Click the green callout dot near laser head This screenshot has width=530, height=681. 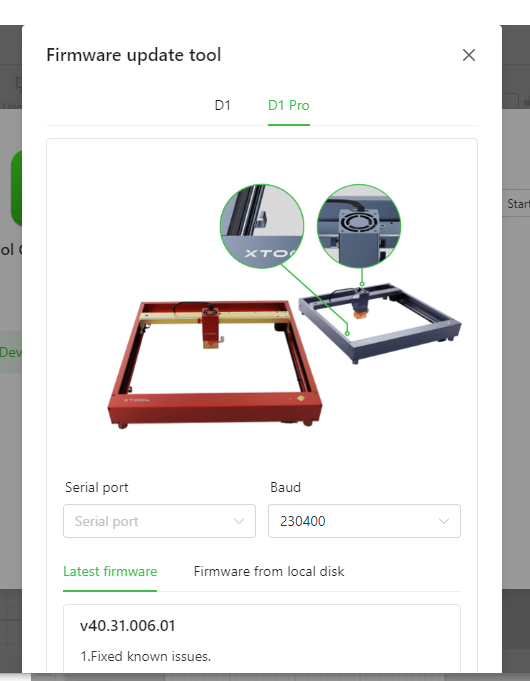(x=362, y=284)
